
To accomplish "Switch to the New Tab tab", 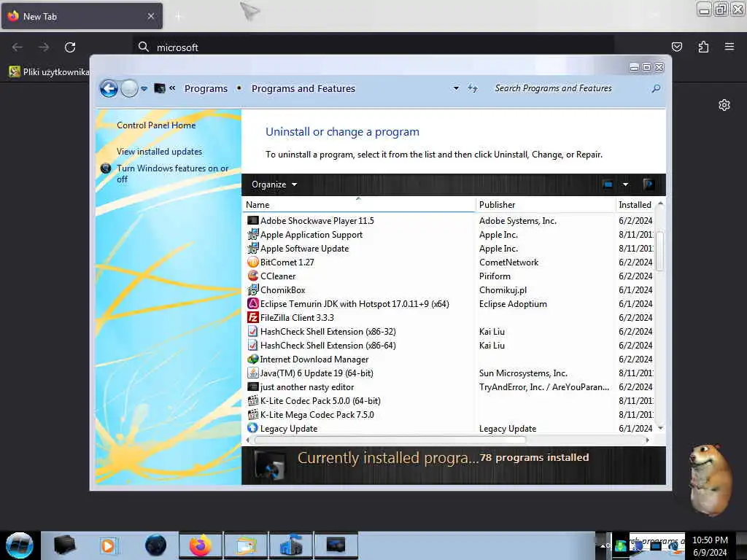I will (82, 16).
